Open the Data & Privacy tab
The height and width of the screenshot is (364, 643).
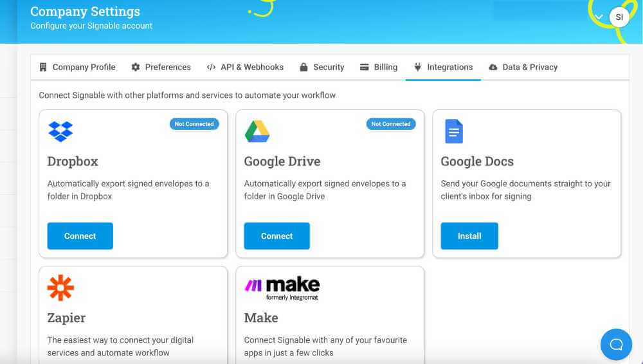[x=523, y=67]
